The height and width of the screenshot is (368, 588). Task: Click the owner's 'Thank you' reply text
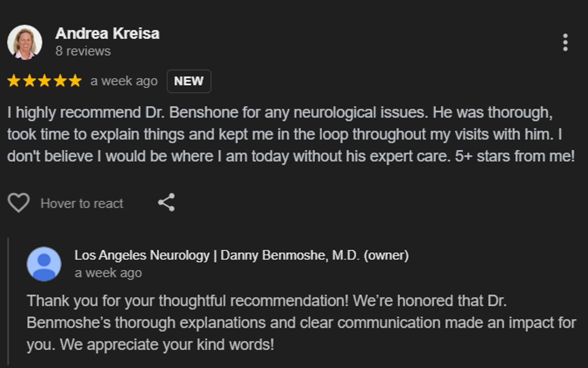(301, 322)
